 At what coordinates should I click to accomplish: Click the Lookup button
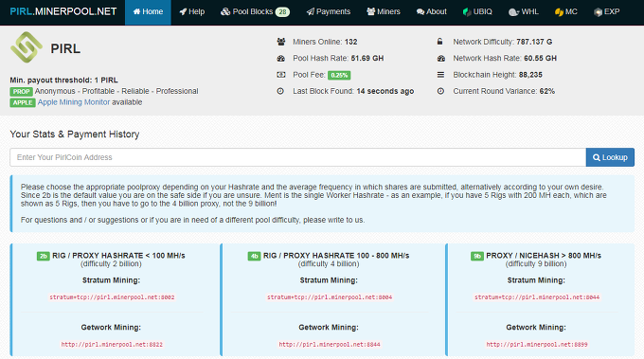tap(610, 157)
